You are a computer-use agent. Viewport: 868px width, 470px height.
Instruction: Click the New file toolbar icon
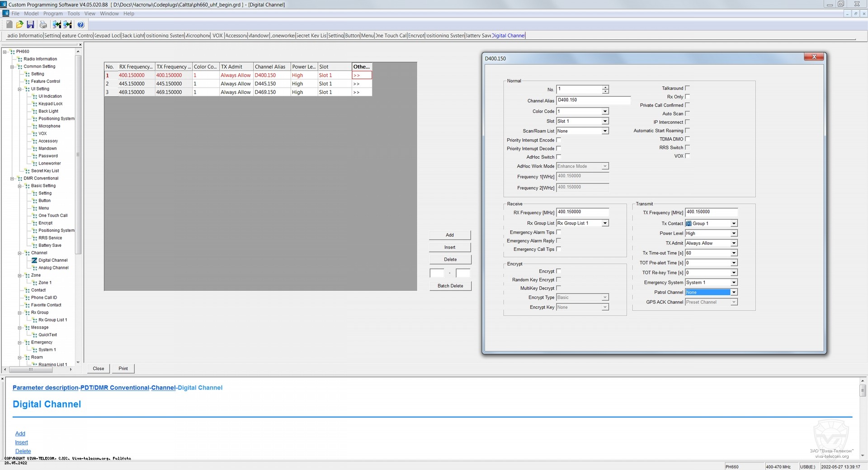(x=9, y=24)
